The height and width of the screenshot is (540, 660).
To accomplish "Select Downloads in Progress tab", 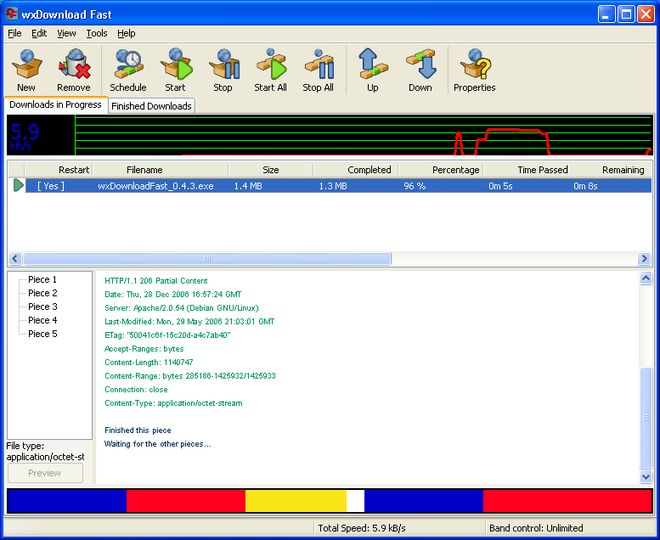I will click(56, 104).
